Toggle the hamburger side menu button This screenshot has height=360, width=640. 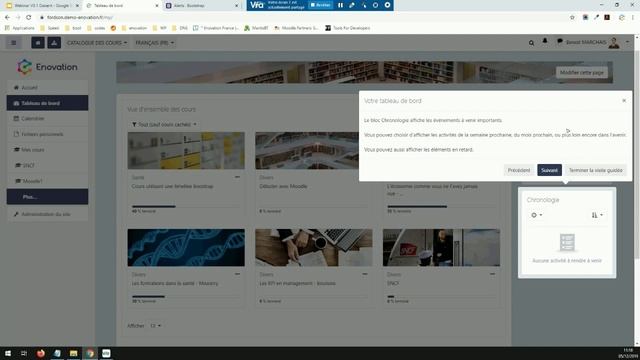click(13, 42)
